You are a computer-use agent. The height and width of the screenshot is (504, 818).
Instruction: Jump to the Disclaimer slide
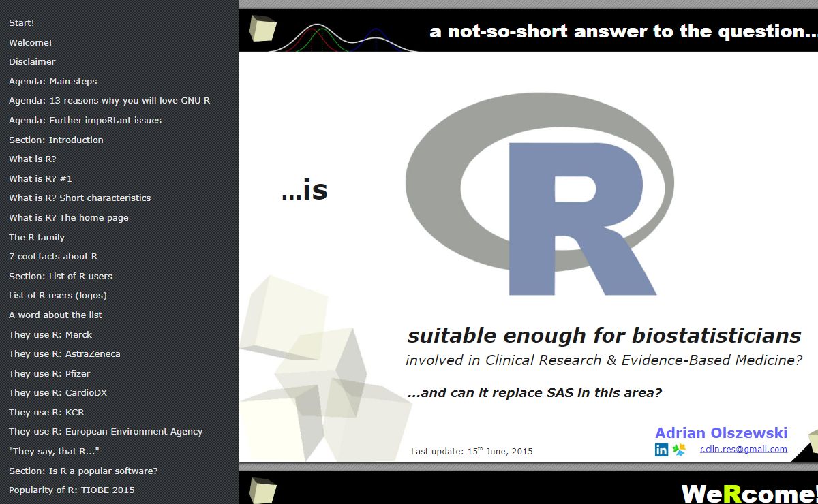[x=32, y=61]
